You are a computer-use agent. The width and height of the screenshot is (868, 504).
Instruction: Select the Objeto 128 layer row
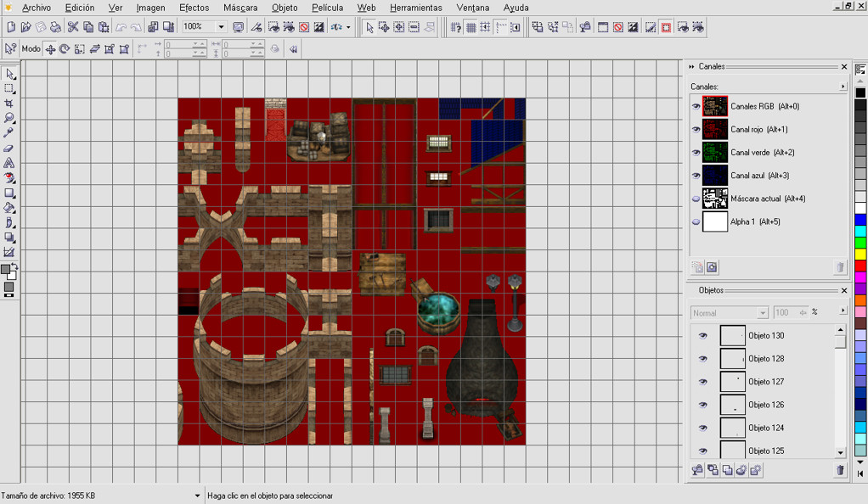pyautogui.click(x=763, y=359)
